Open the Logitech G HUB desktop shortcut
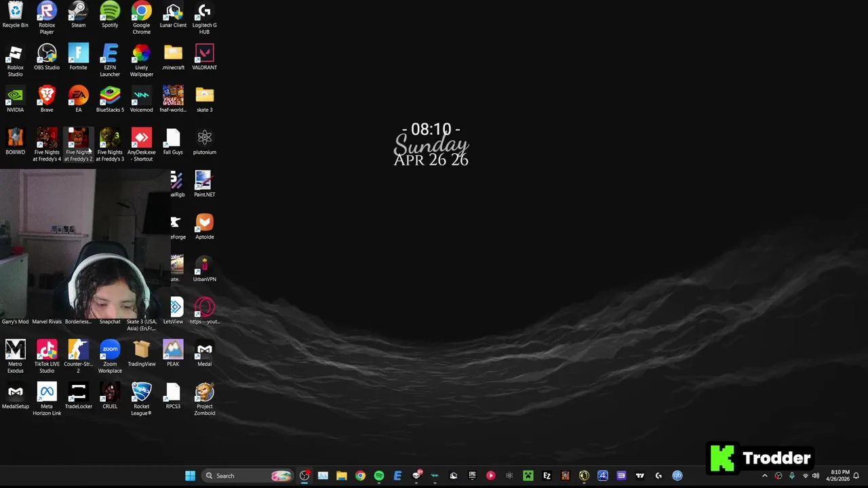Image resolution: width=868 pixels, height=488 pixels. click(x=204, y=18)
